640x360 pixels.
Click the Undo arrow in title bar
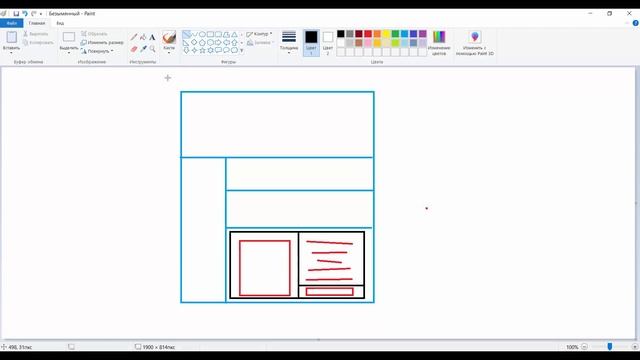pyautogui.click(x=25, y=13)
